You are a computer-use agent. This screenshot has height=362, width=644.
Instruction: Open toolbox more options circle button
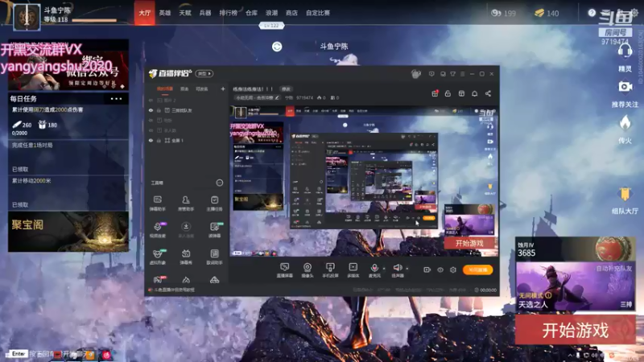(x=219, y=183)
